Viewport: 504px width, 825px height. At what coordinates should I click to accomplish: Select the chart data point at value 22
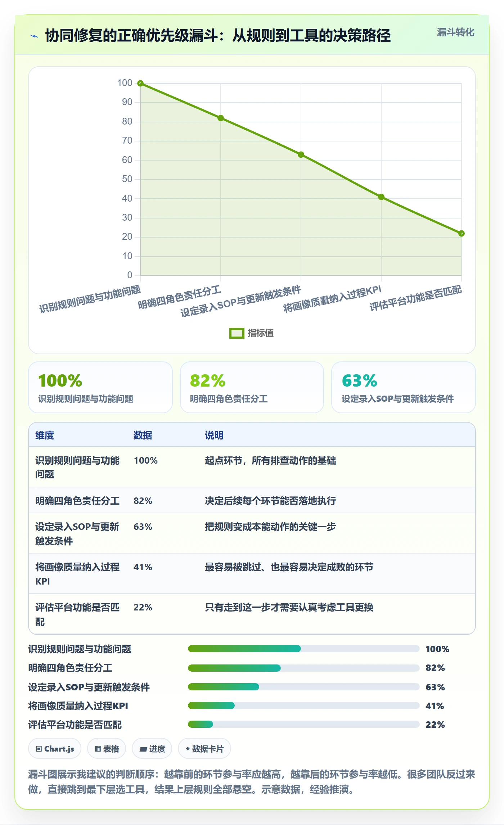(x=462, y=234)
